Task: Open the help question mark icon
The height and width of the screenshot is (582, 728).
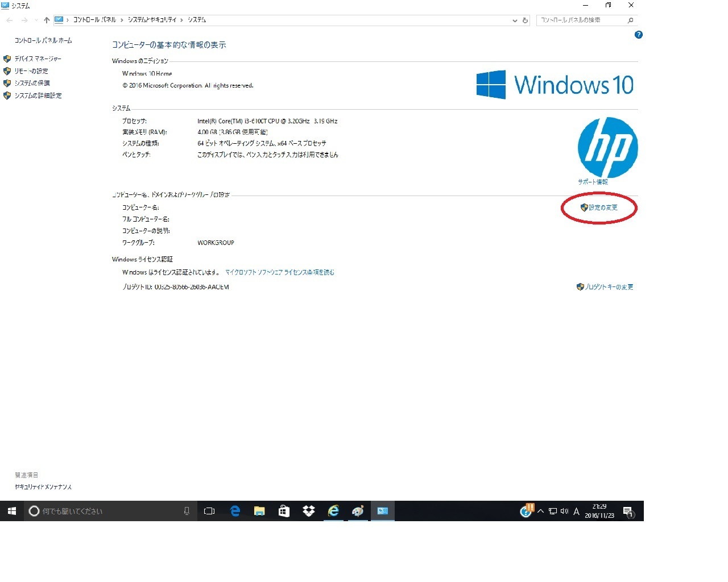Action: [639, 35]
